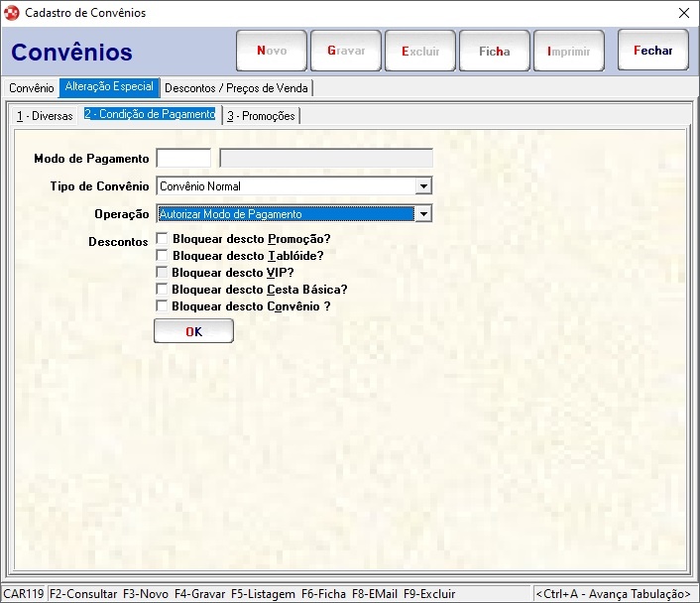Click the Tipo de Convênio label
The image size is (700, 603).
[99, 185]
